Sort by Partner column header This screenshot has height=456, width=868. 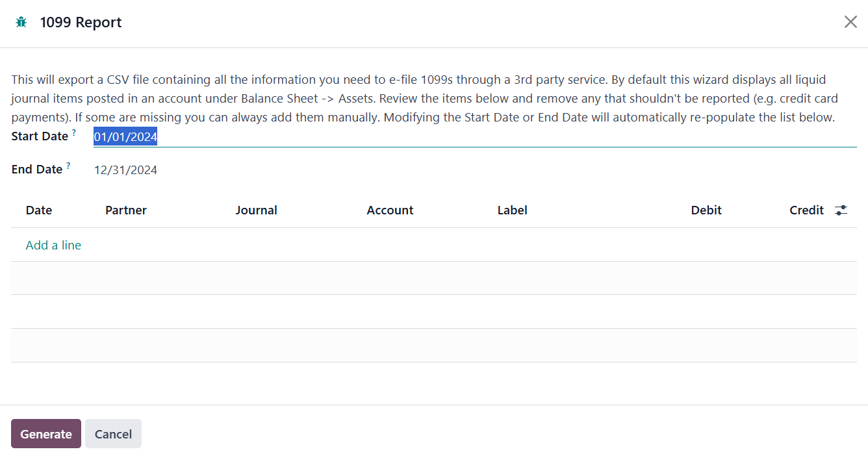point(126,210)
